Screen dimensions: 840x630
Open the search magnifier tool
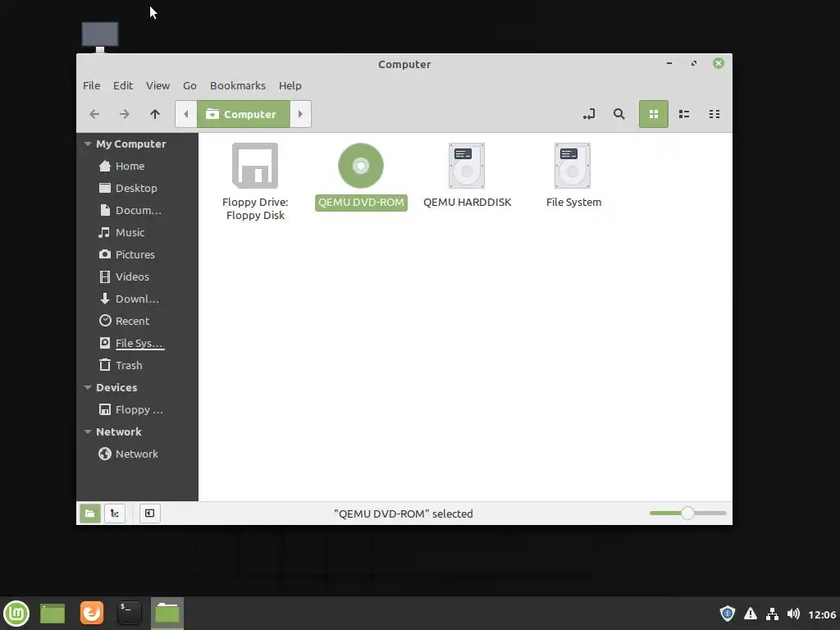point(619,114)
